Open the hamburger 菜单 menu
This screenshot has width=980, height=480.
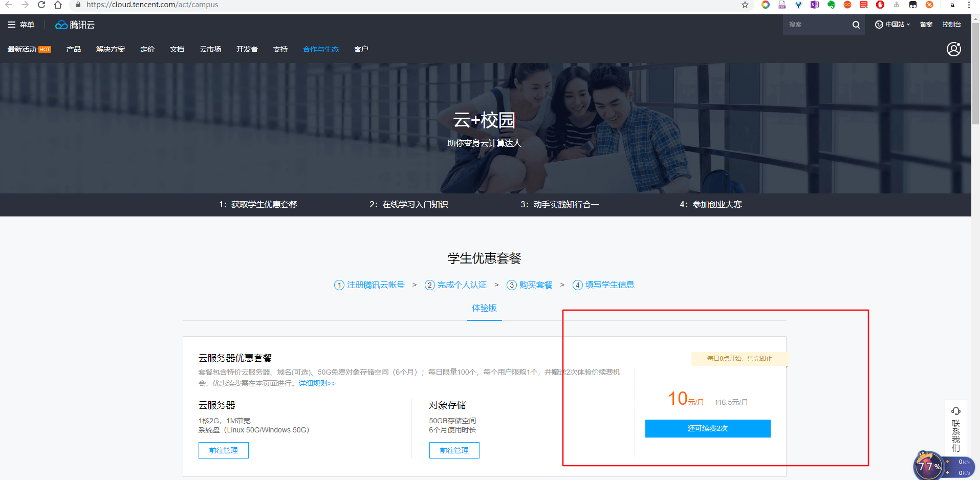pyautogui.click(x=21, y=25)
